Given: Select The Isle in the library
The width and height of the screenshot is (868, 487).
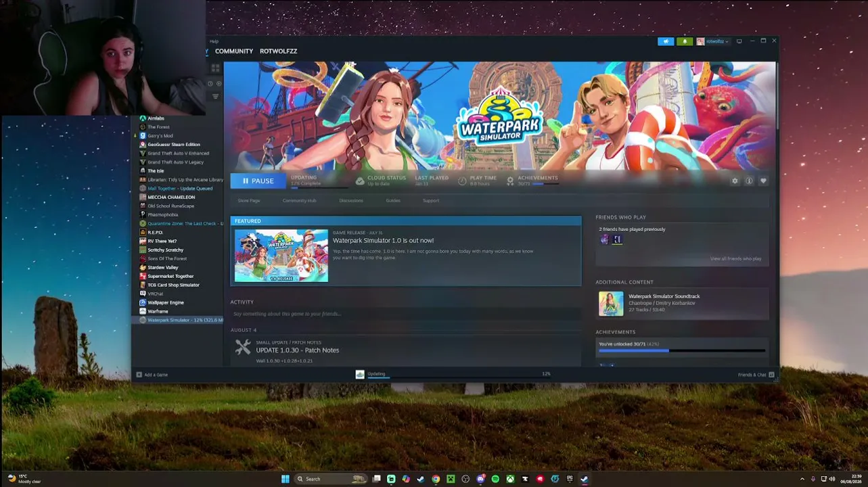Looking at the screenshot, I should coord(177,170).
